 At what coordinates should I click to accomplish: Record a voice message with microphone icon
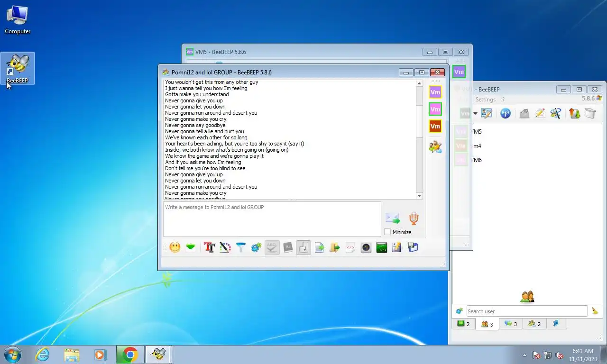[414, 218]
